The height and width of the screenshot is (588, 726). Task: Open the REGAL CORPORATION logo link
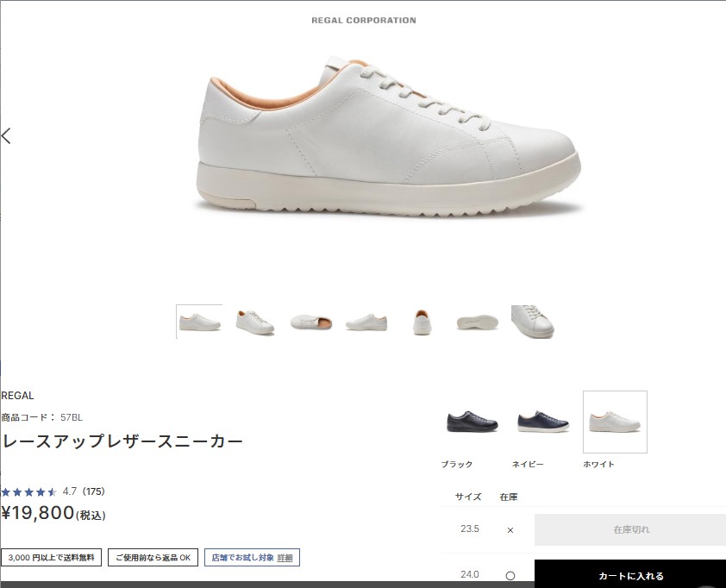pyautogui.click(x=363, y=20)
